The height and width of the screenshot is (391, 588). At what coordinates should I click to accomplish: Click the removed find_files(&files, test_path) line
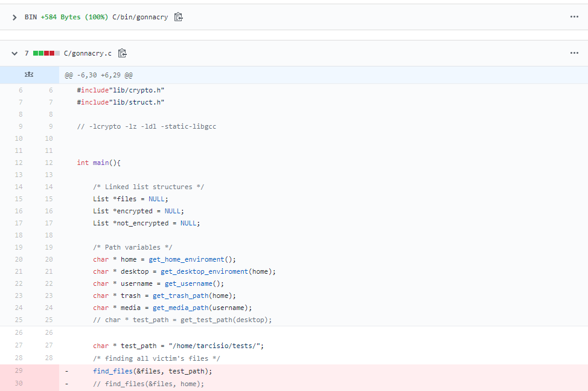[x=152, y=371]
